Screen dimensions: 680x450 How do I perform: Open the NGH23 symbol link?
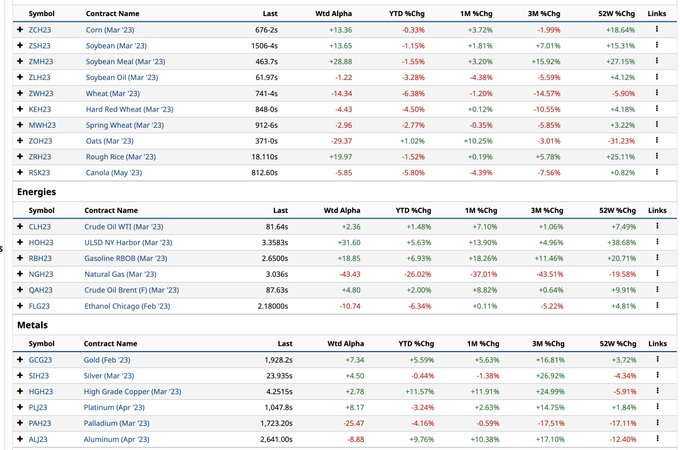(x=41, y=274)
